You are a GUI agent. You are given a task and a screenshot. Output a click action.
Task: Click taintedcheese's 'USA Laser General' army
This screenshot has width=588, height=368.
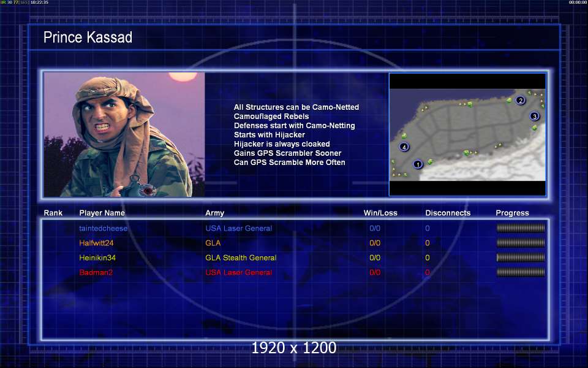click(238, 228)
